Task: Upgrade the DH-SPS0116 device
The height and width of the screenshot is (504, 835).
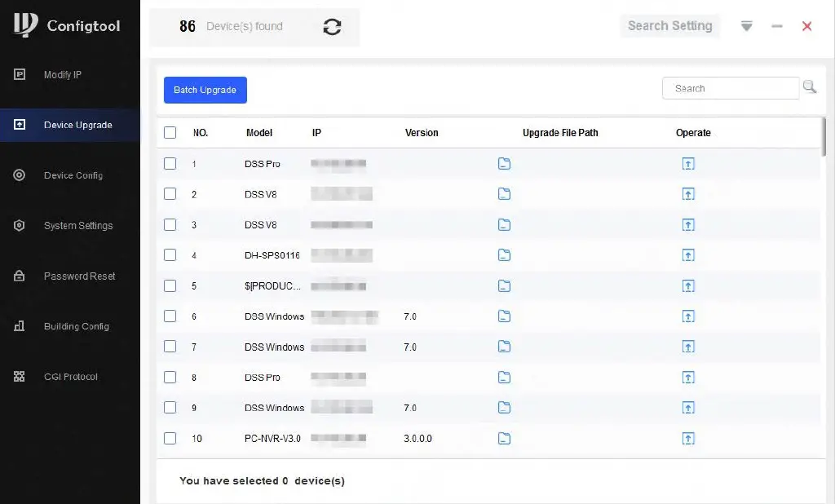Action: 688,255
